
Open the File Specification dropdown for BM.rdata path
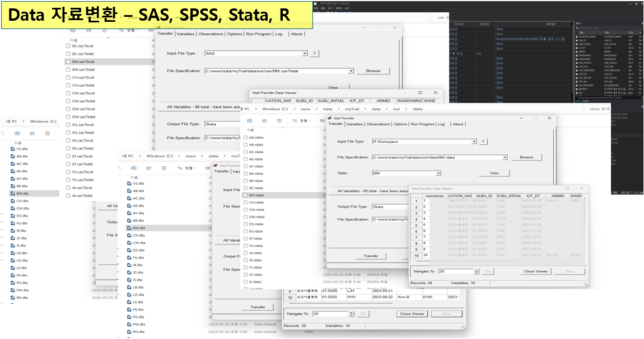pos(505,157)
